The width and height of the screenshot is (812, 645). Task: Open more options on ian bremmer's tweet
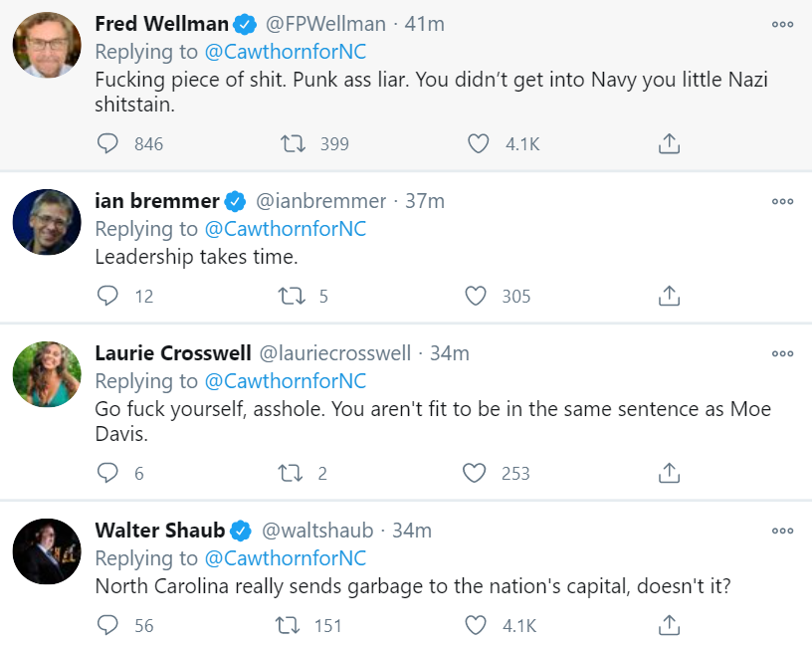(x=783, y=201)
